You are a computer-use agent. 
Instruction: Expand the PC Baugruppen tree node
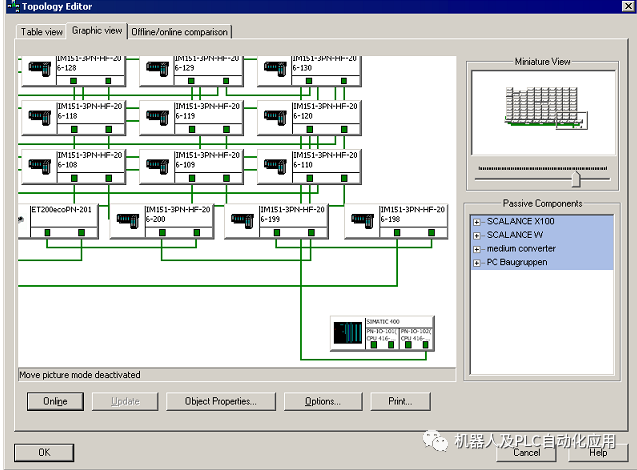point(477,263)
